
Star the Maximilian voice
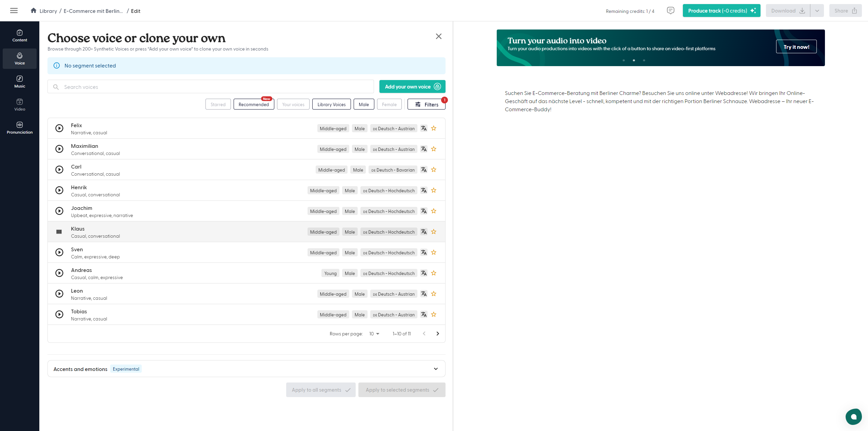click(434, 149)
